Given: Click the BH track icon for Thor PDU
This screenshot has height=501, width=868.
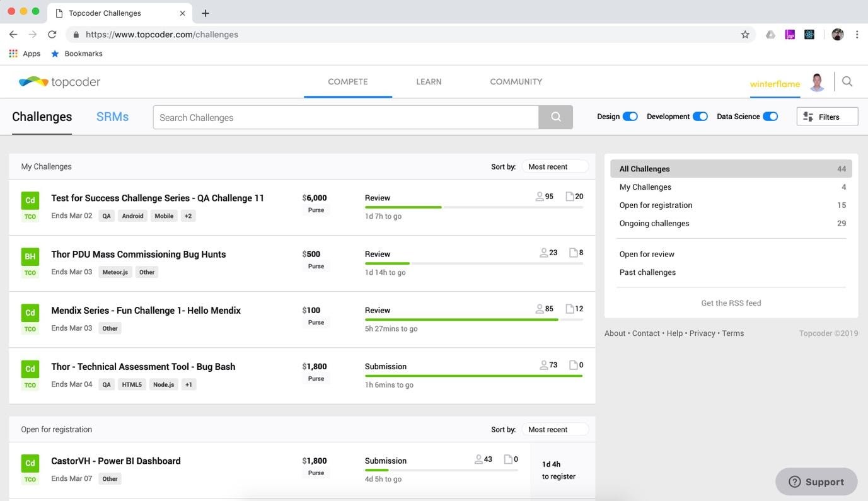Looking at the screenshot, I should [30, 256].
